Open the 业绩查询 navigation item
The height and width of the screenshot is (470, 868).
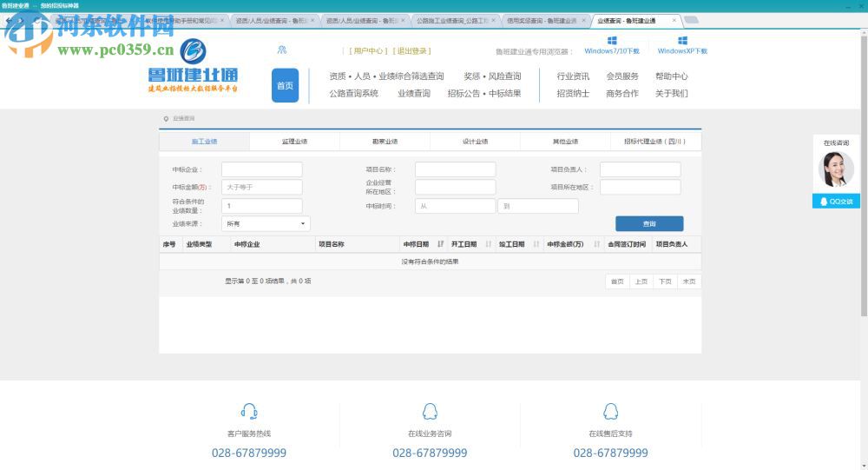coord(414,93)
